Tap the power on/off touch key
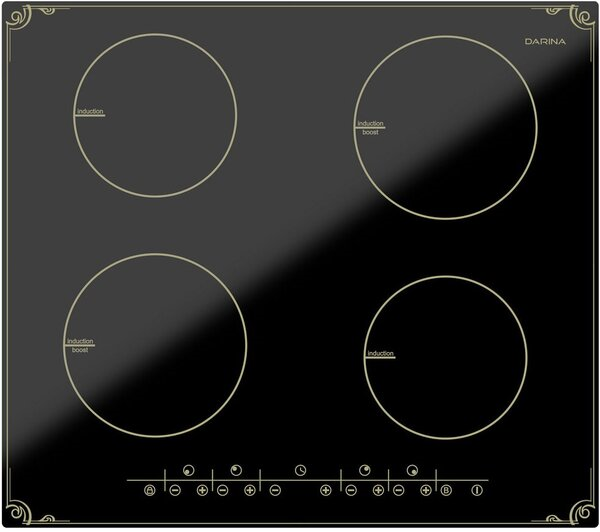The image size is (600, 532). [x=477, y=490]
